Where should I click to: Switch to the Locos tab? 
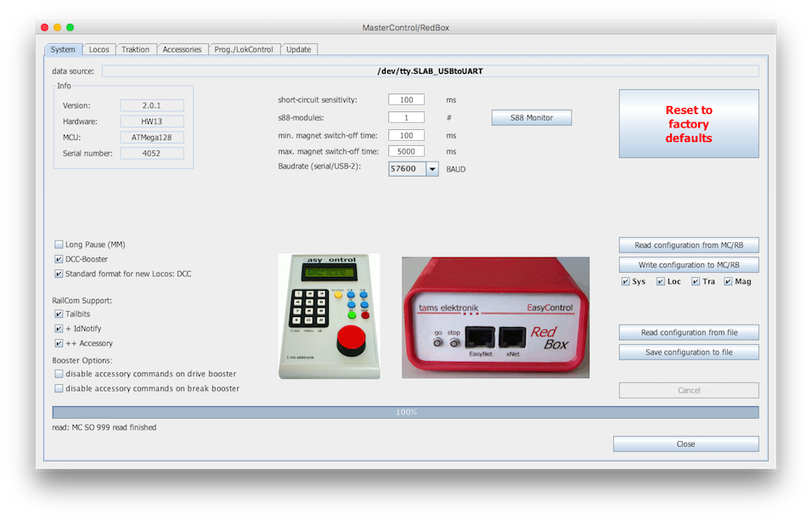point(99,49)
